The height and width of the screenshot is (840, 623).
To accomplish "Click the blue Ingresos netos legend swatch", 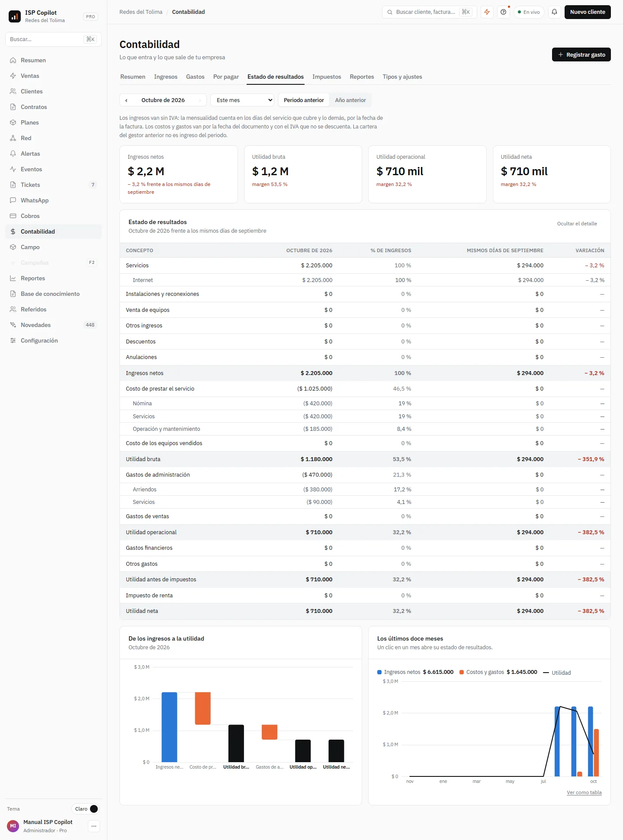I will [379, 672].
